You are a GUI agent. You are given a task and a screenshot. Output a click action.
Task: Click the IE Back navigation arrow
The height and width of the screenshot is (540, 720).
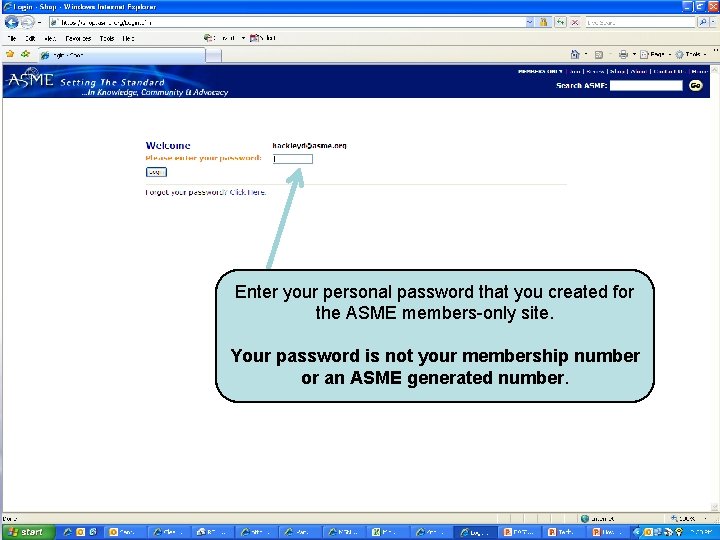pyautogui.click(x=11, y=22)
